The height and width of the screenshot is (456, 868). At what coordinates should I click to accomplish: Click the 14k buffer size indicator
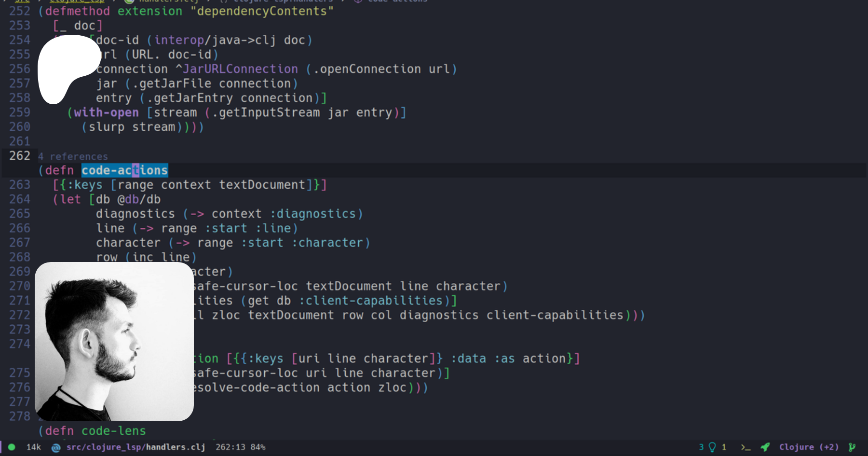click(x=34, y=447)
